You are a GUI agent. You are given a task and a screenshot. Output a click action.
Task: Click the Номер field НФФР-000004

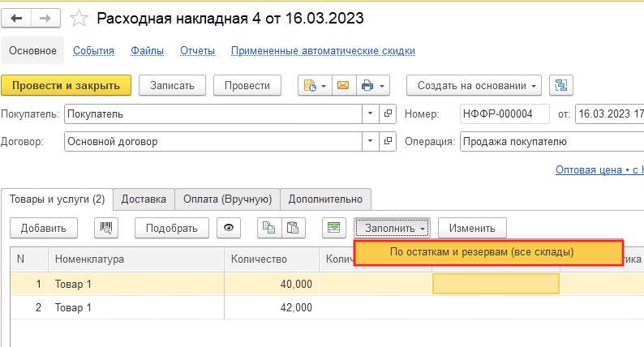tap(504, 114)
